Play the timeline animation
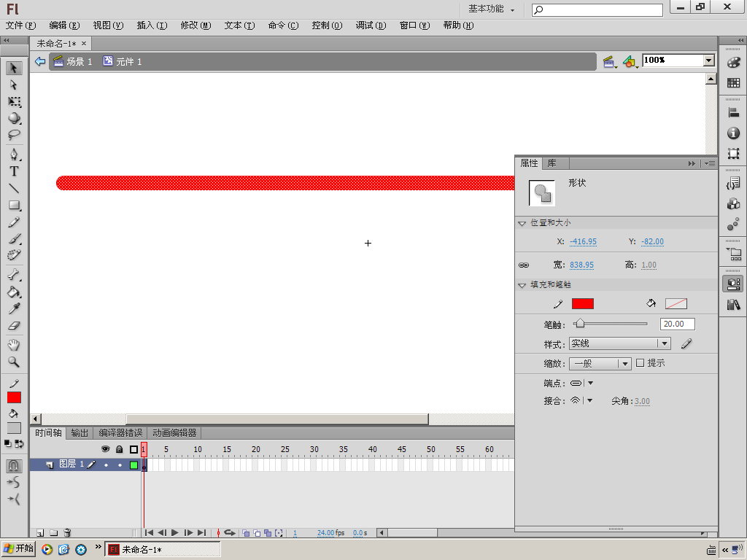The width and height of the screenshot is (747, 560). [x=175, y=533]
